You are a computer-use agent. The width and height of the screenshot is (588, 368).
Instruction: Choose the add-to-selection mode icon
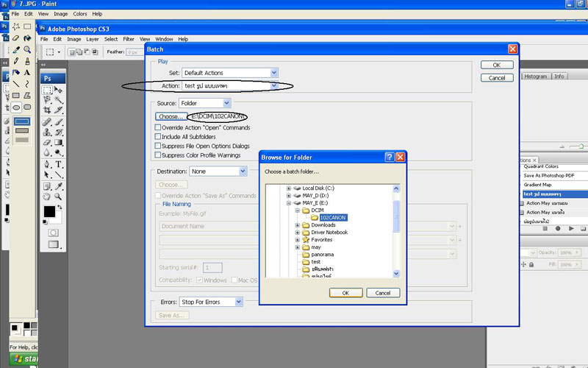coord(79,52)
